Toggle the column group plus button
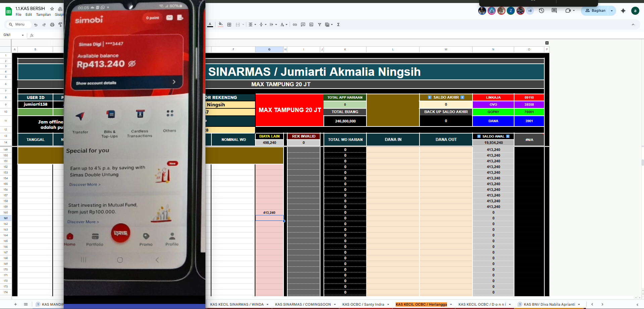 (x=547, y=43)
